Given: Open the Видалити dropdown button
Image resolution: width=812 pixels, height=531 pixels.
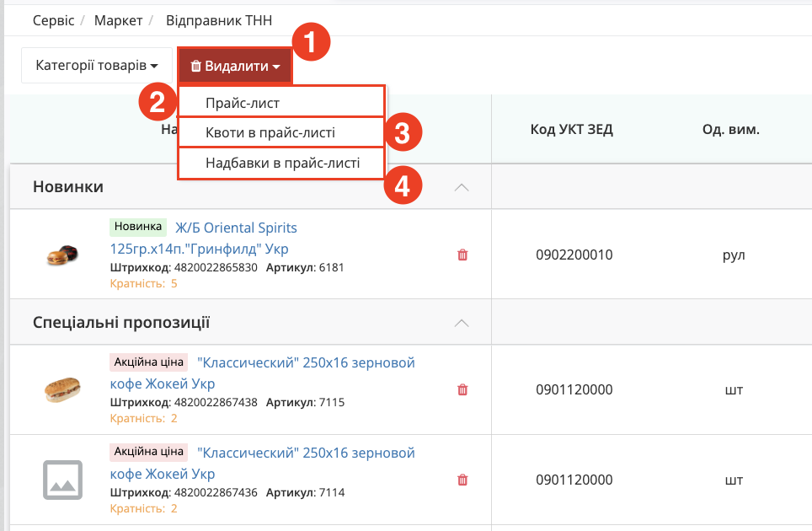Looking at the screenshot, I should pos(236,66).
